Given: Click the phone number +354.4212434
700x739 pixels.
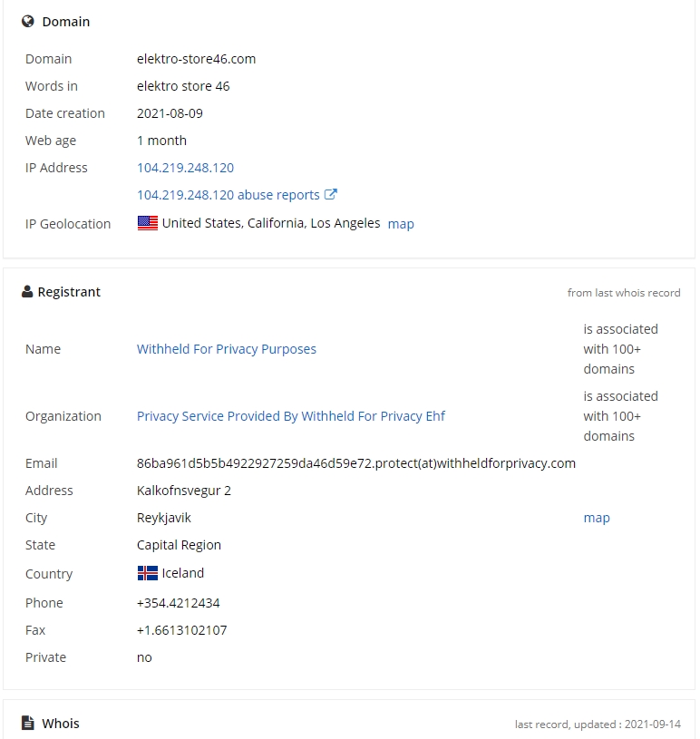Looking at the screenshot, I should tap(179, 603).
